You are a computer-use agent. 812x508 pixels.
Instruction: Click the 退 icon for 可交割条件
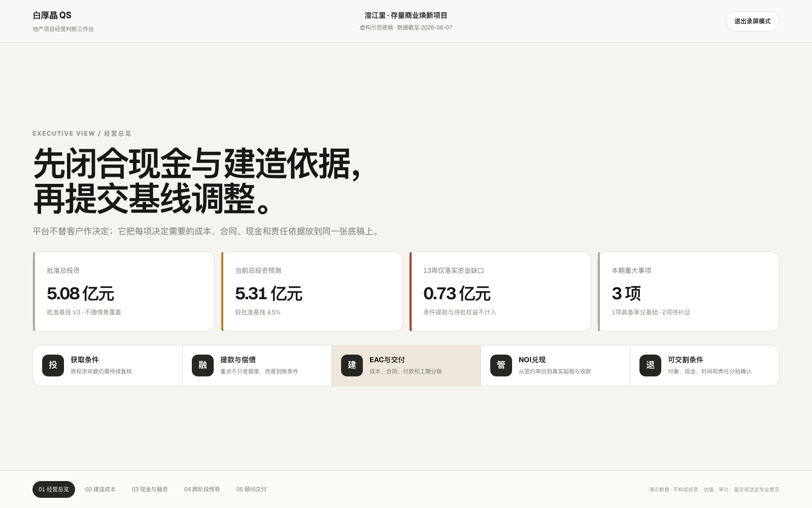point(650,365)
